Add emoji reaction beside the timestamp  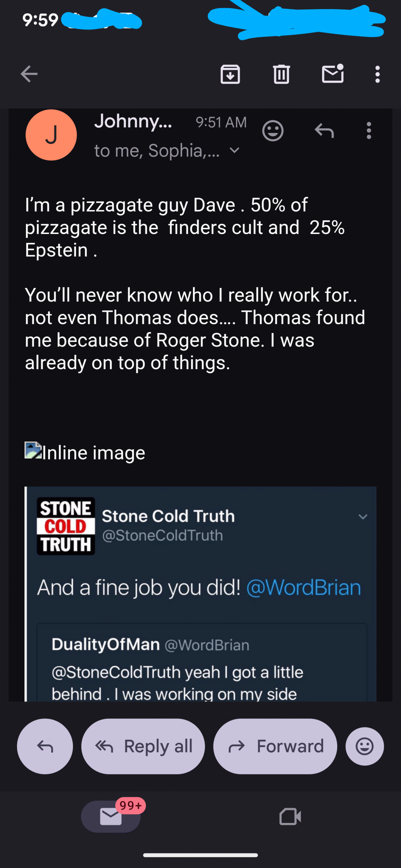click(273, 131)
